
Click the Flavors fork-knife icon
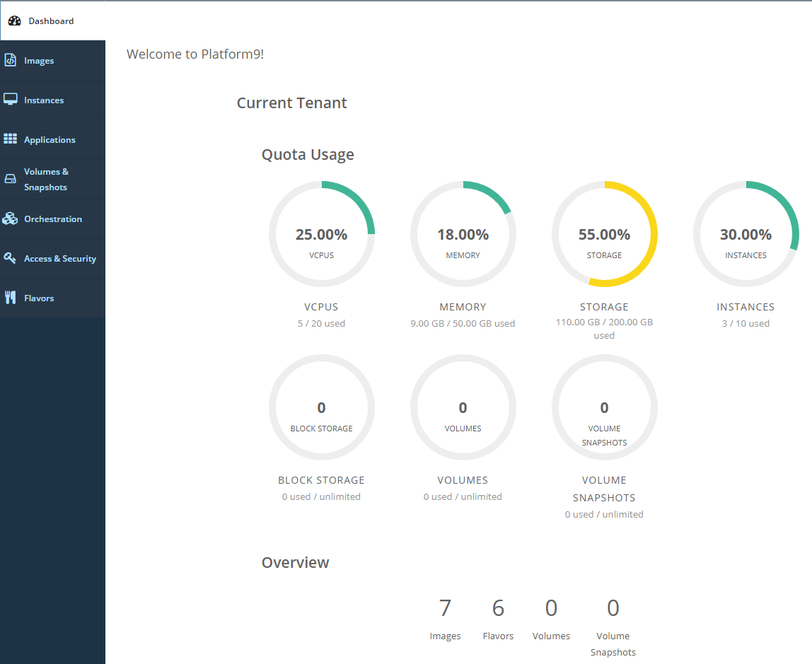click(x=11, y=298)
